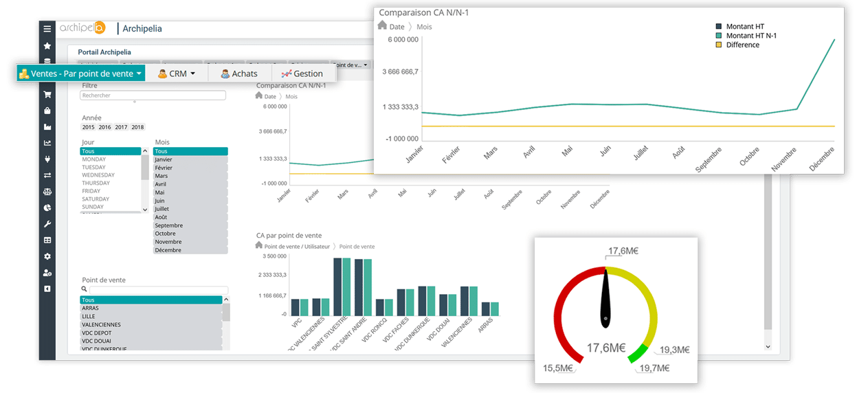Select Septembre in the Mois list
Viewport: 868px width, 393px height.
point(190,225)
